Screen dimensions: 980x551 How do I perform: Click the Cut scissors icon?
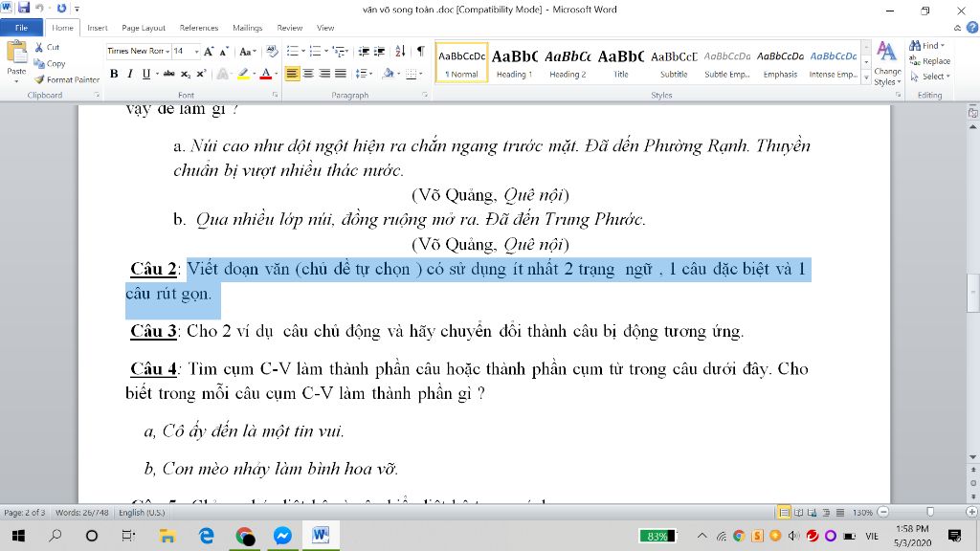(x=39, y=47)
